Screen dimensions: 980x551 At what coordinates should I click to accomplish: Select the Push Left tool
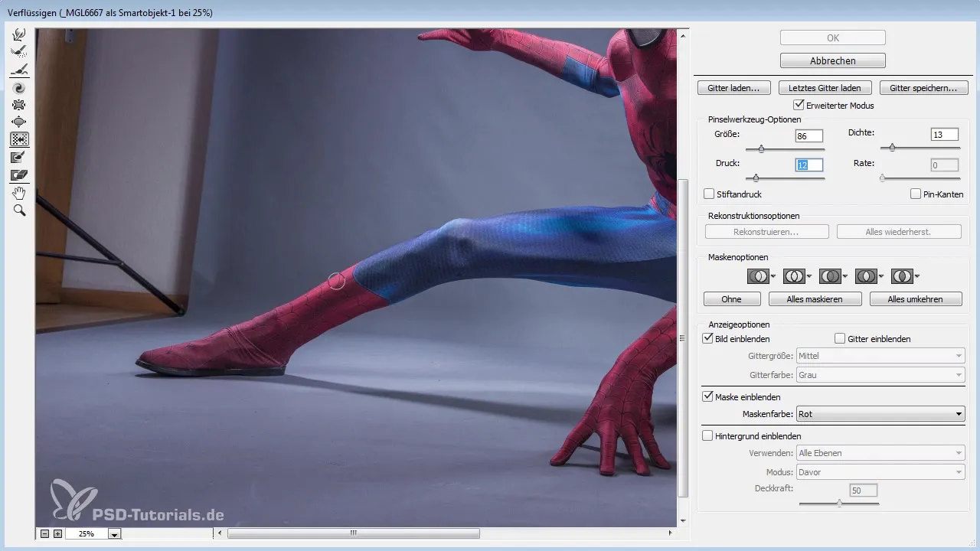click(x=20, y=139)
